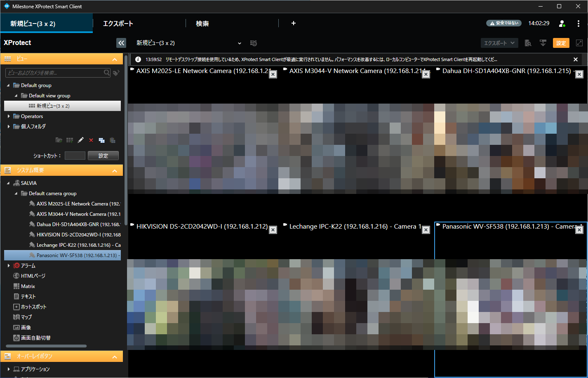Screen dimensions: 588x378
Task: Switch to the エクスポート tab
Action: click(118, 24)
